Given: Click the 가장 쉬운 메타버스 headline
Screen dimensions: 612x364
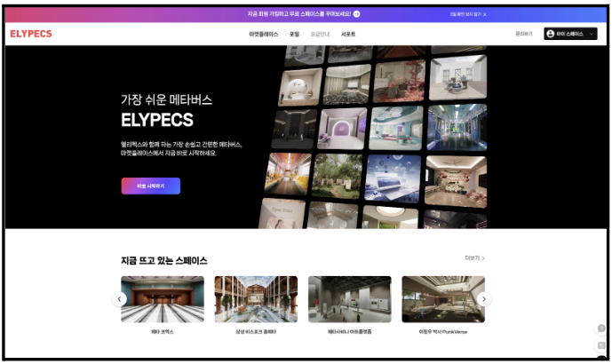Looking at the screenshot, I should (166, 99).
